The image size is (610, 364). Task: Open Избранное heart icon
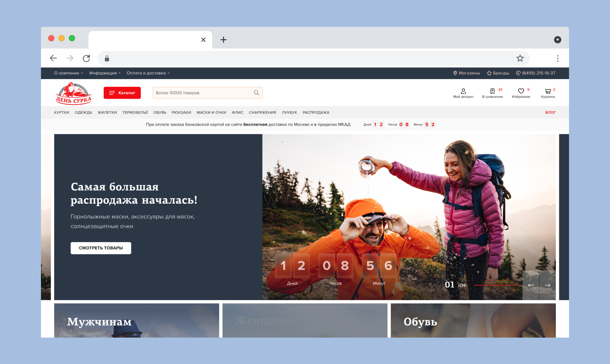(521, 93)
